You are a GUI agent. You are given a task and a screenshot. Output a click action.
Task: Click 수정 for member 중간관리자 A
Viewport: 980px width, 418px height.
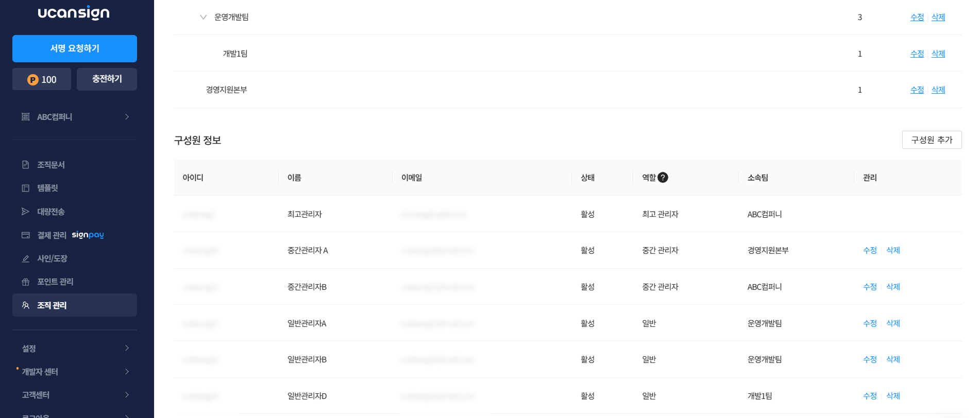tap(870, 250)
